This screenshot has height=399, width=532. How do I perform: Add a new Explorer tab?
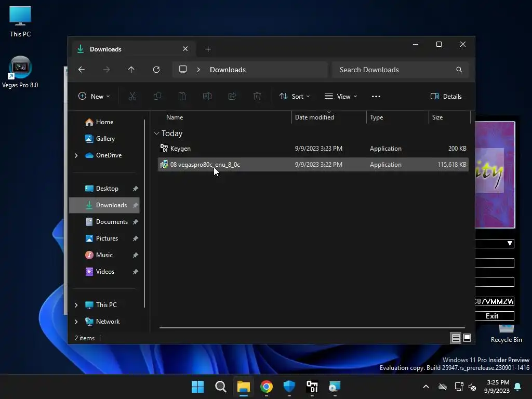[x=208, y=49]
